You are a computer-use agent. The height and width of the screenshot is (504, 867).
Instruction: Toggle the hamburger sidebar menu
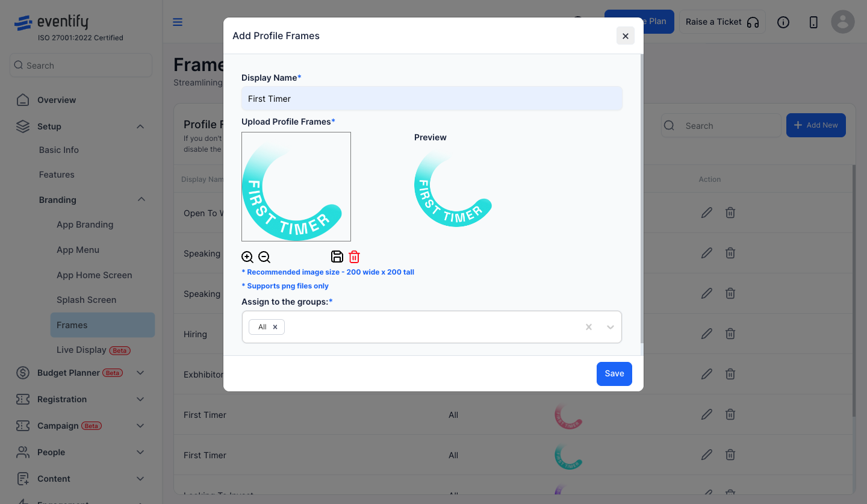178,22
